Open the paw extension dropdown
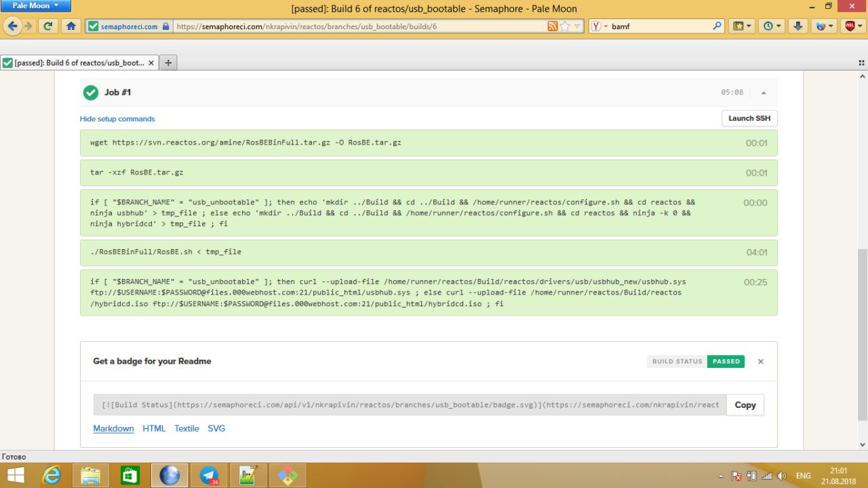The height and width of the screenshot is (488, 868). click(825, 26)
